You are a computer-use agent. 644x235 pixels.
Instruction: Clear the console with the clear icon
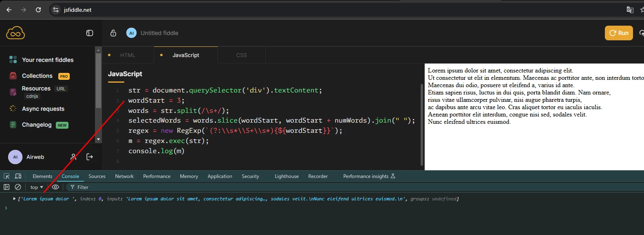click(x=18, y=187)
